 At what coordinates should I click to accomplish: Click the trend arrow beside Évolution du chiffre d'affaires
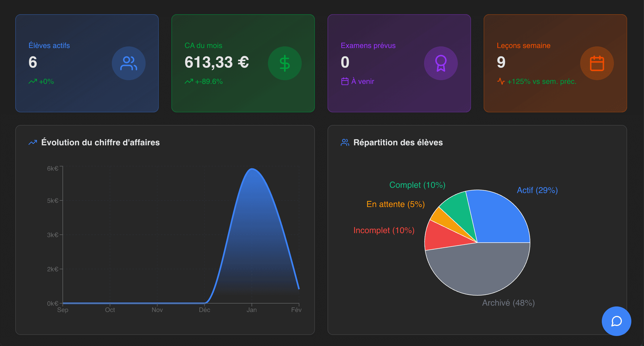[32, 142]
